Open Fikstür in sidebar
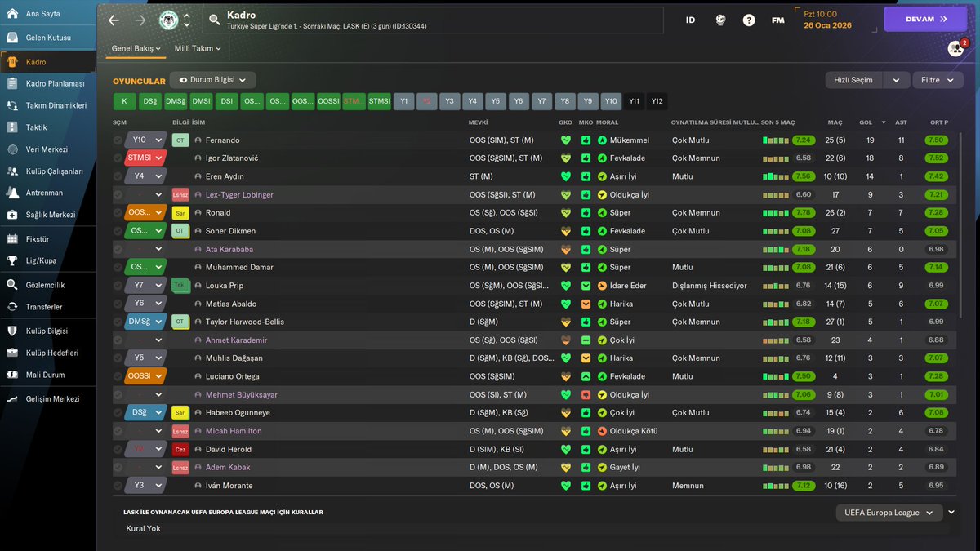This screenshot has width=980, height=551. tap(47, 239)
